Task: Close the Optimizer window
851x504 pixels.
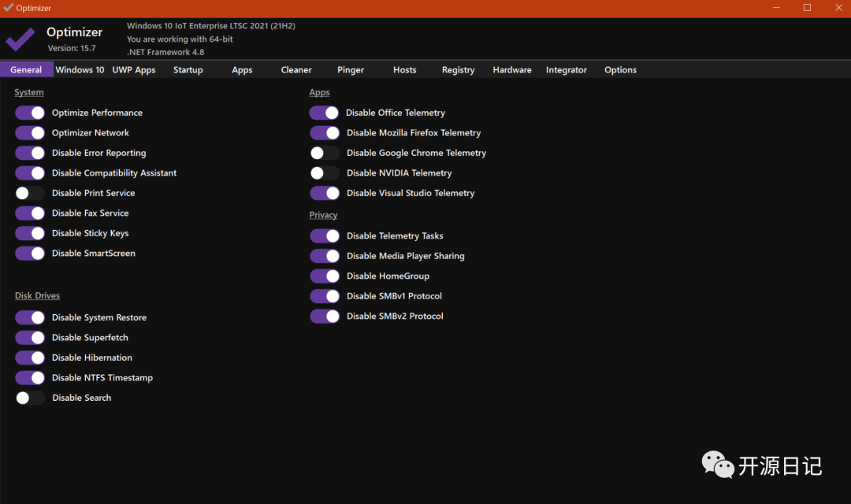Action: point(838,8)
